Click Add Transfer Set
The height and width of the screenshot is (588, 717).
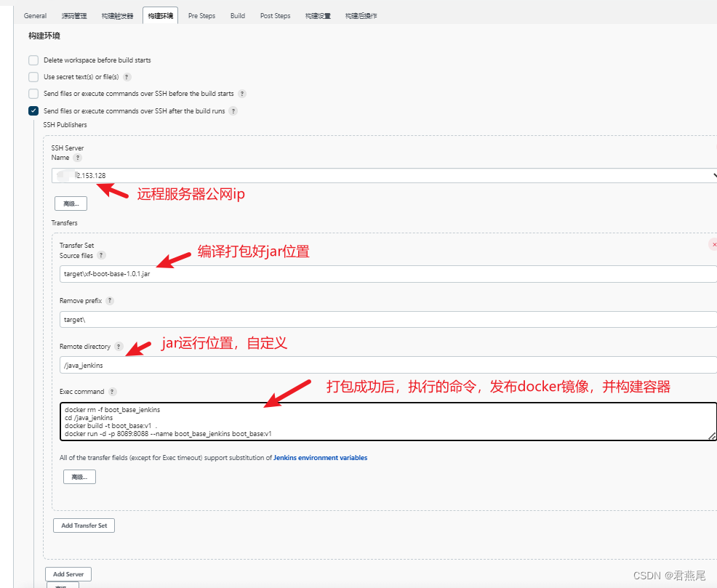tap(84, 525)
